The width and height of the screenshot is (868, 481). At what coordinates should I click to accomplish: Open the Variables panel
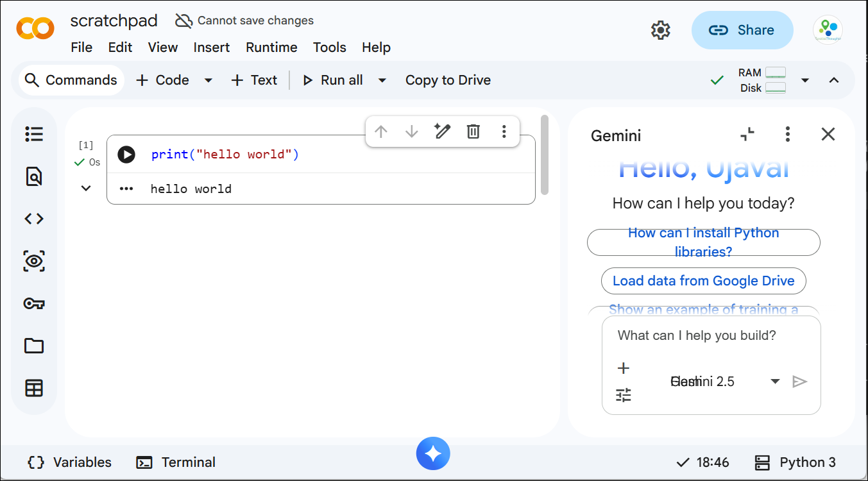70,462
